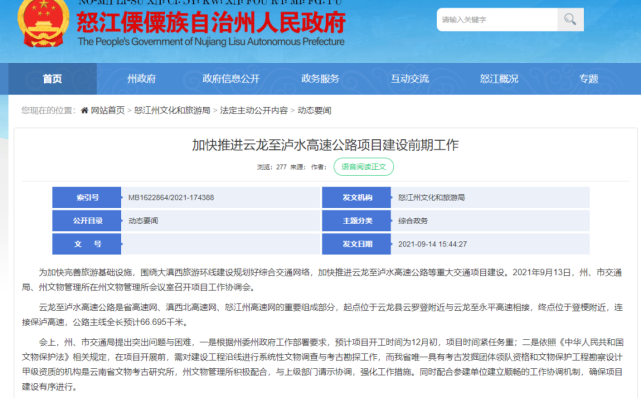Click the 主题分类 label cell
The height and width of the screenshot is (398, 641).
(356, 221)
